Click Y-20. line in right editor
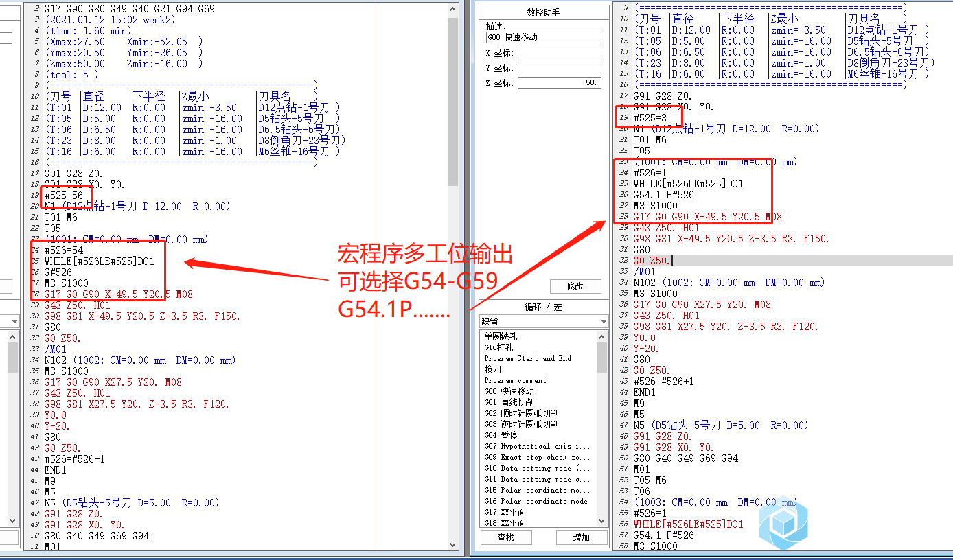The width and height of the screenshot is (953, 560). [x=645, y=349]
